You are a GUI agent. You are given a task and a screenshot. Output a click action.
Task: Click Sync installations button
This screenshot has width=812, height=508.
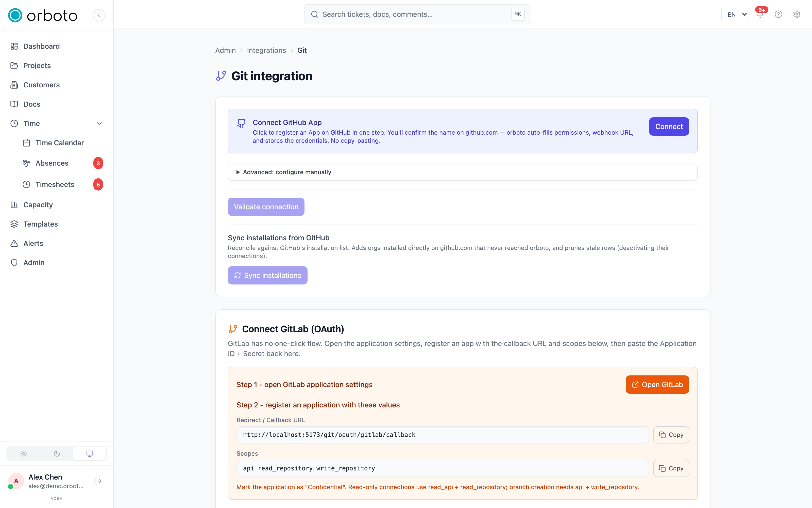(x=267, y=276)
